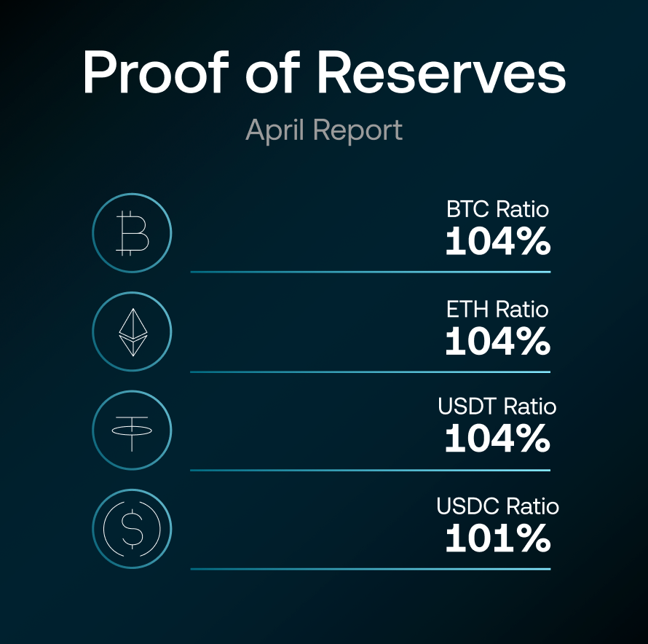648x644 pixels.
Task: Click the BTC Ratio label
Action: pyautogui.click(x=497, y=209)
